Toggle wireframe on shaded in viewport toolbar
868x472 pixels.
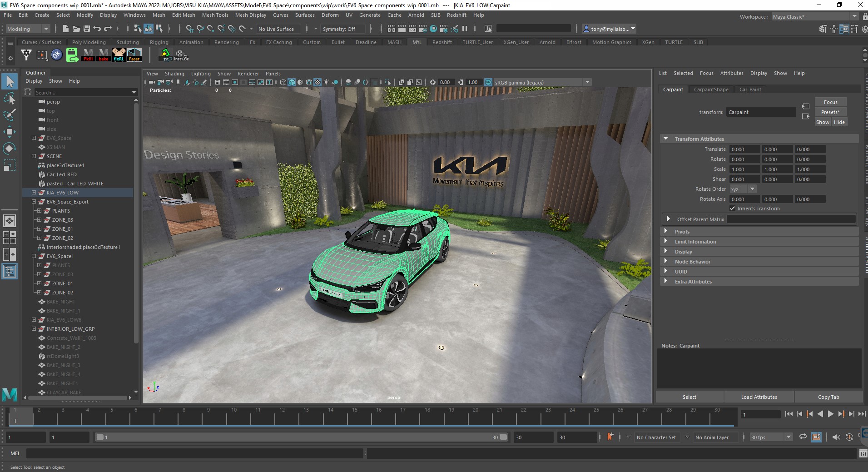[x=309, y=82]
